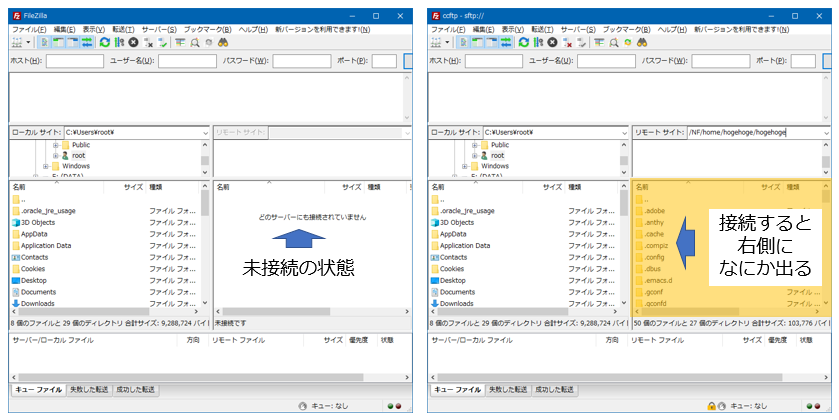Click 新バージョンを利用できます!(N) in FileZilla window

pyautogui.click(x=322, y=29)
